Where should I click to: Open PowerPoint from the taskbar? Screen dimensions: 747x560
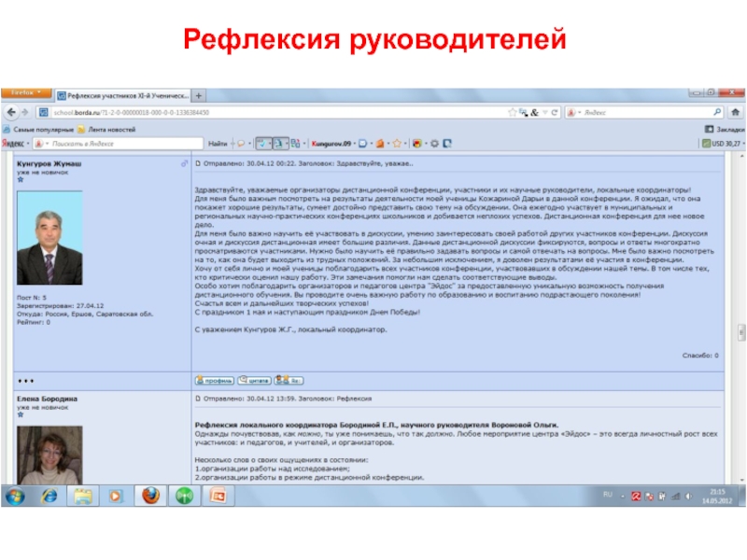[218, 497]
